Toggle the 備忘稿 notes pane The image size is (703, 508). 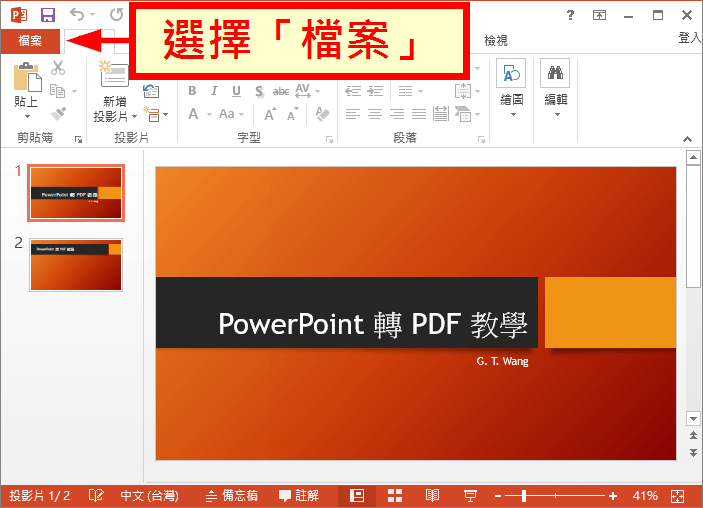click(x=231, y=495)
